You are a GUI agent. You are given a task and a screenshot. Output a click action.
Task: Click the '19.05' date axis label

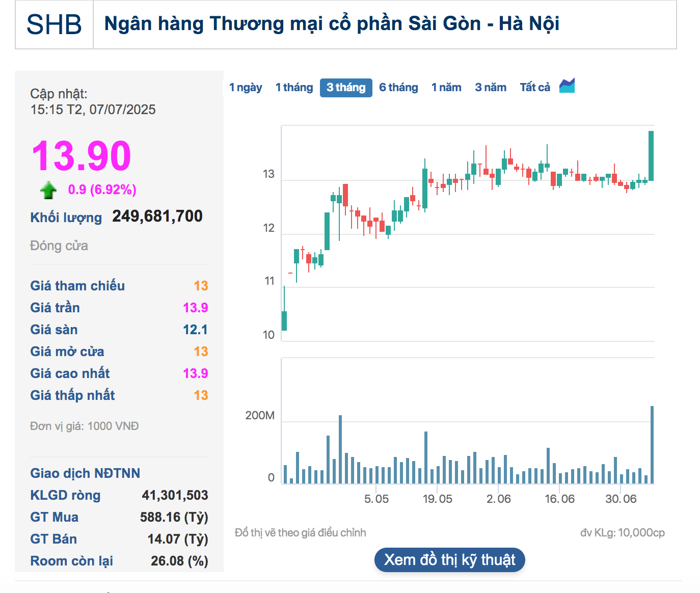click(438, 499)
